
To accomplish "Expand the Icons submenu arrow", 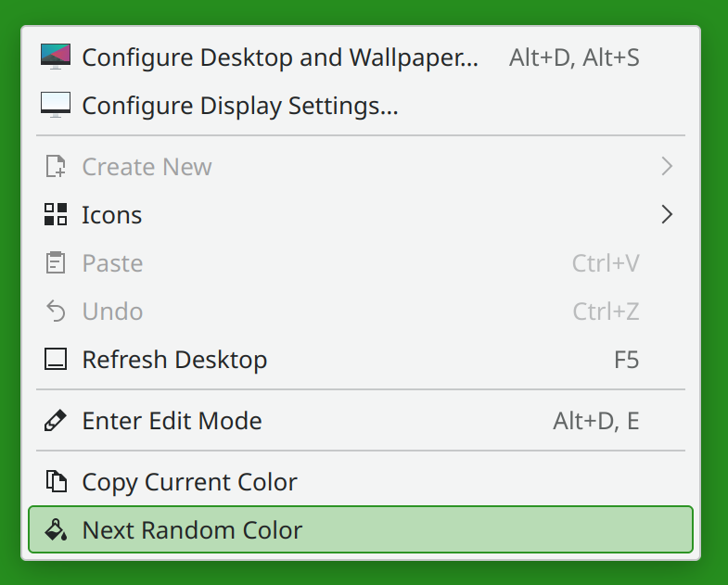I will point(667,214).
